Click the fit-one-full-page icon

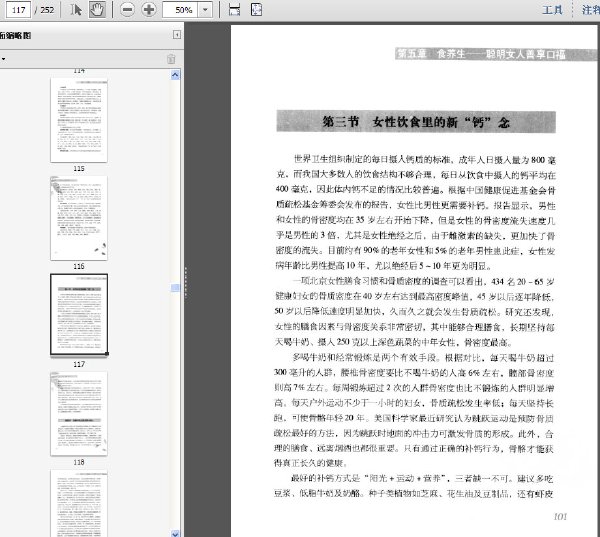click(256, 10)
